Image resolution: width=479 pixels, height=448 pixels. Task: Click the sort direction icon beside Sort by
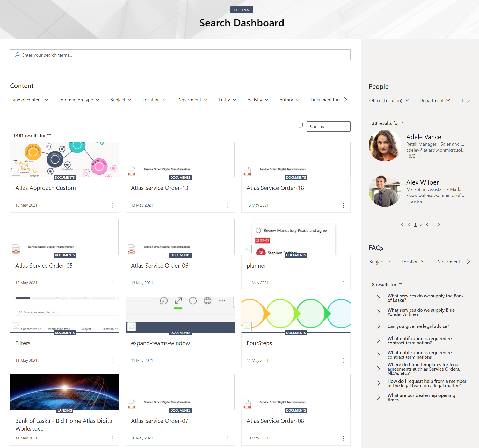[x=301, y=126]
